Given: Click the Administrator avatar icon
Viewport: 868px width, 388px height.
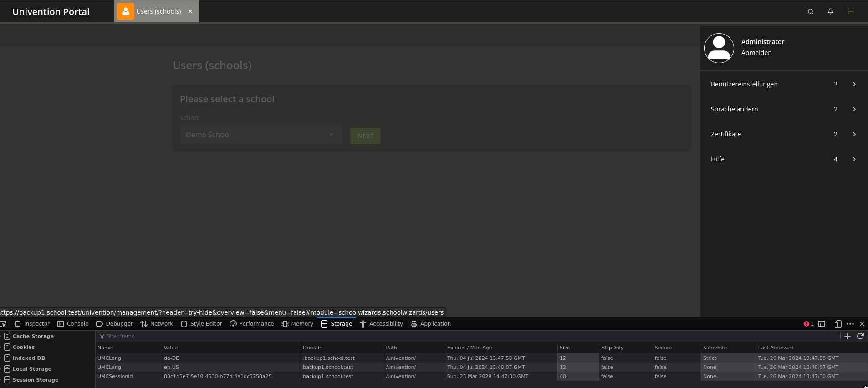Looking at the screenshot, I should click(719, 48).
